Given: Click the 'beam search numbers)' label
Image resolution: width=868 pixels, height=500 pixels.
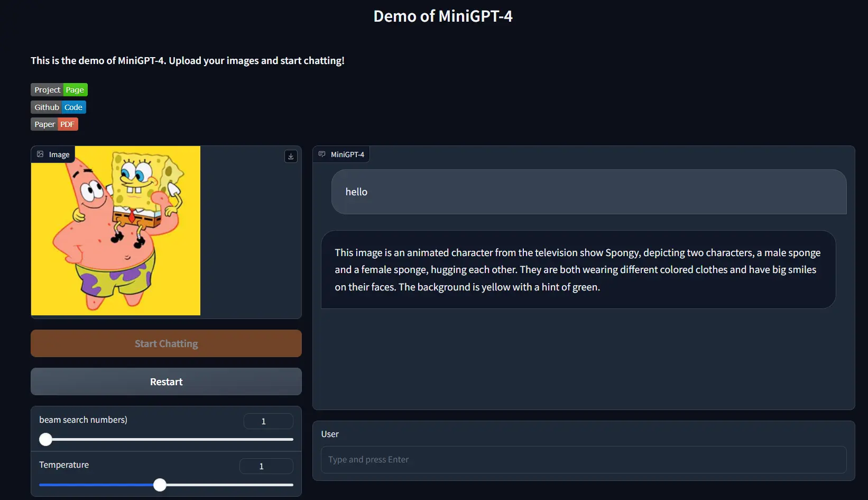Looking at the screenshot, I should 83,420.
